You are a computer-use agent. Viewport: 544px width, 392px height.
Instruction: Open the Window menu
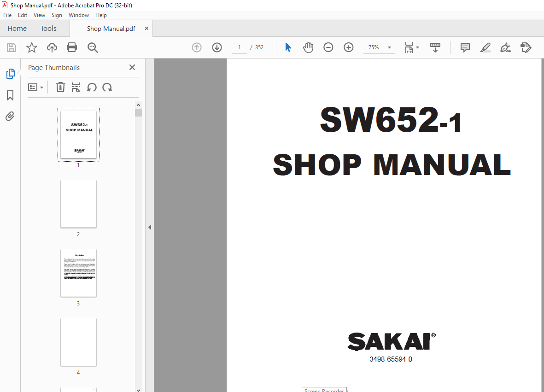78,15
